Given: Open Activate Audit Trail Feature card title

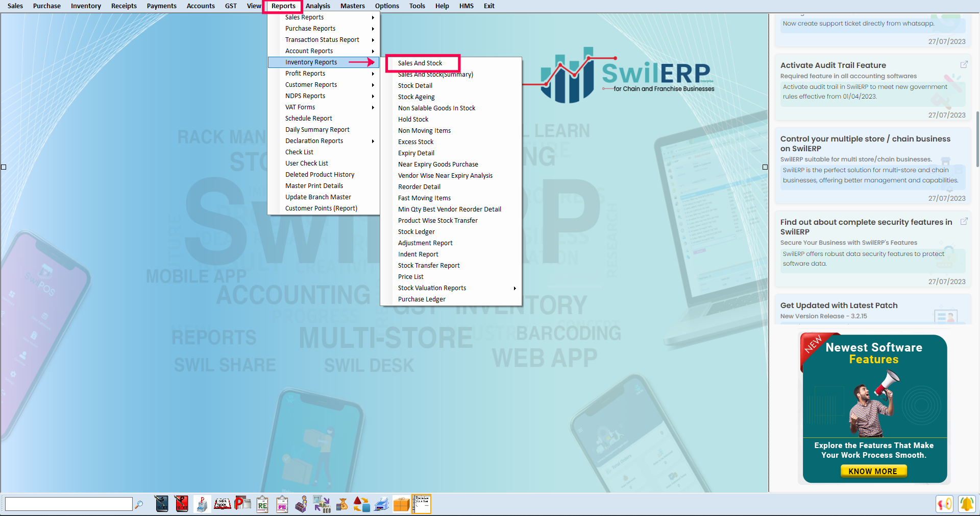Looking at the screenshot, I should tap(833, 65).
